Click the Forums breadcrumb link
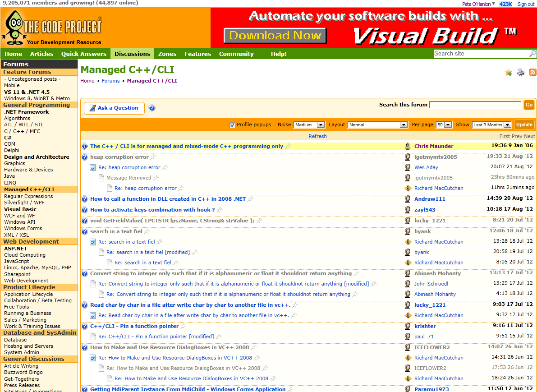 coord(110,81)
